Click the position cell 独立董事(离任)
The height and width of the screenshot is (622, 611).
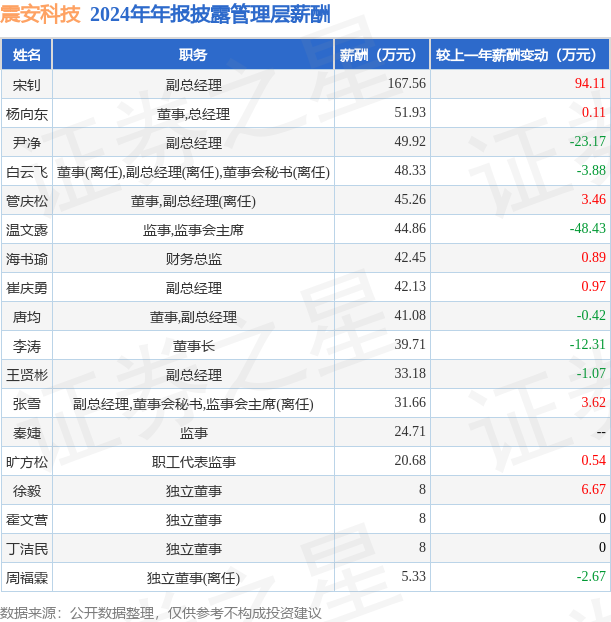[x=193, y=577]
